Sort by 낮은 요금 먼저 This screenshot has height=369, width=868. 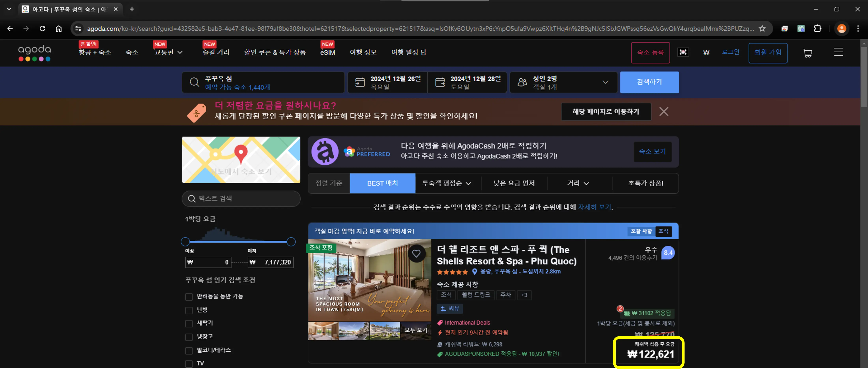click(x=514, y=184)
